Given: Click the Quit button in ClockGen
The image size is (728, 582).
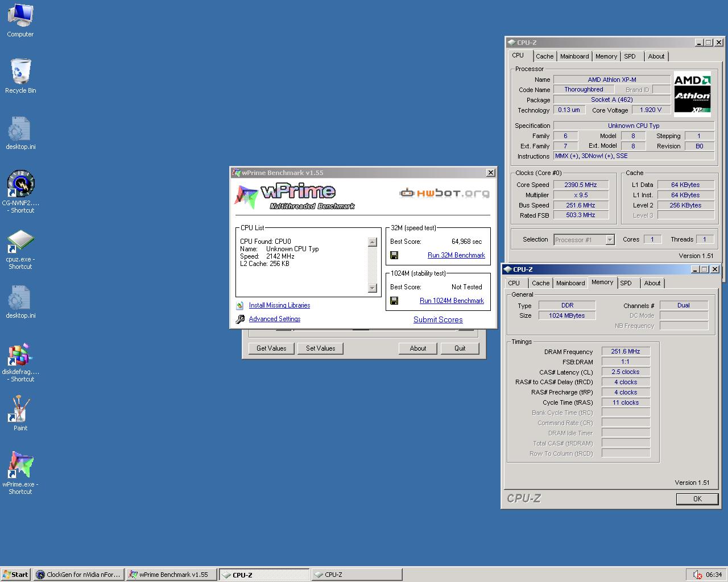Looking at the screenshot, I should pos(460,348).
